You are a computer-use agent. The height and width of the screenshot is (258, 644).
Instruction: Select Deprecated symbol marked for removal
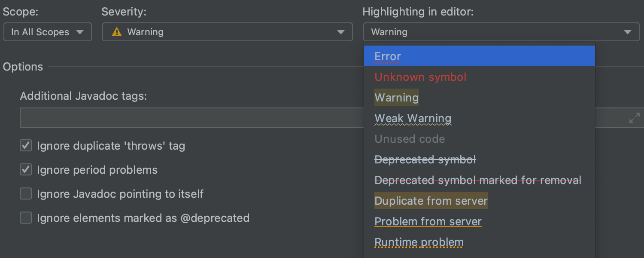(478, 180)
